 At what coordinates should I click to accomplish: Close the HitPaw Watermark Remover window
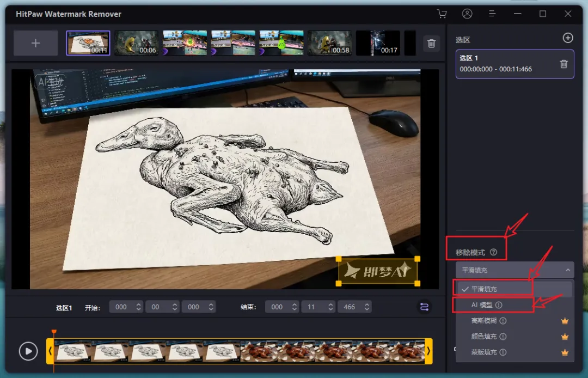[x=568, y=14]
